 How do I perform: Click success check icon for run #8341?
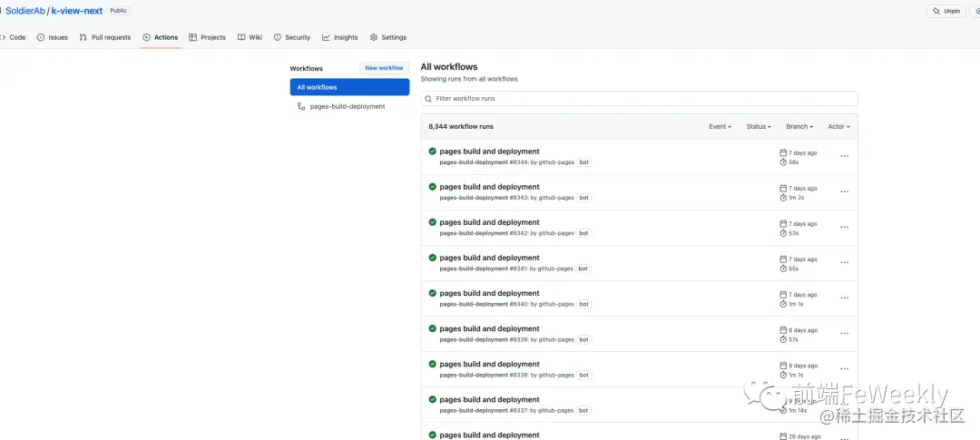point(433,258)
